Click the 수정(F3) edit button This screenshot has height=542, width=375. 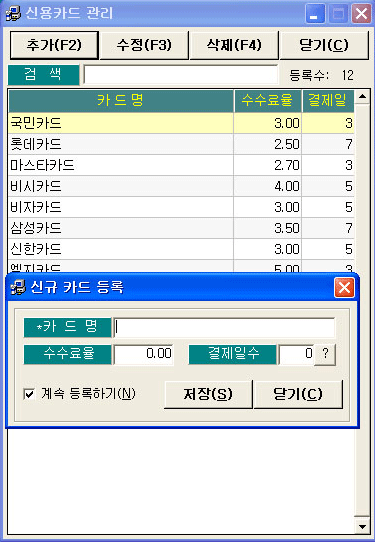tap(144, 45)
